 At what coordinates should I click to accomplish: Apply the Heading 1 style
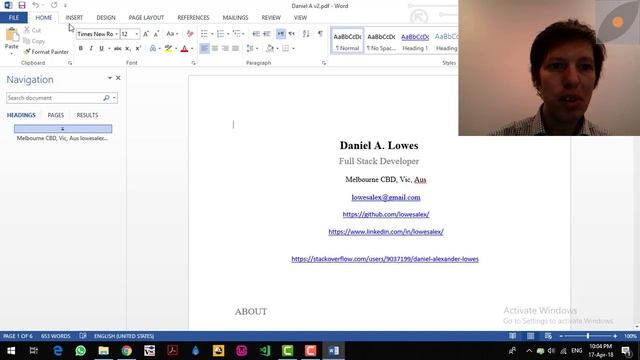(415, 41)
